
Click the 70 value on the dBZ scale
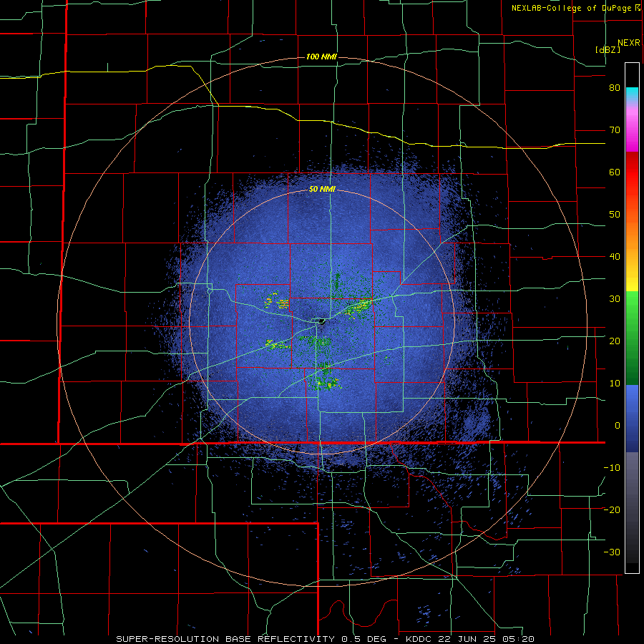pos(615,130)
